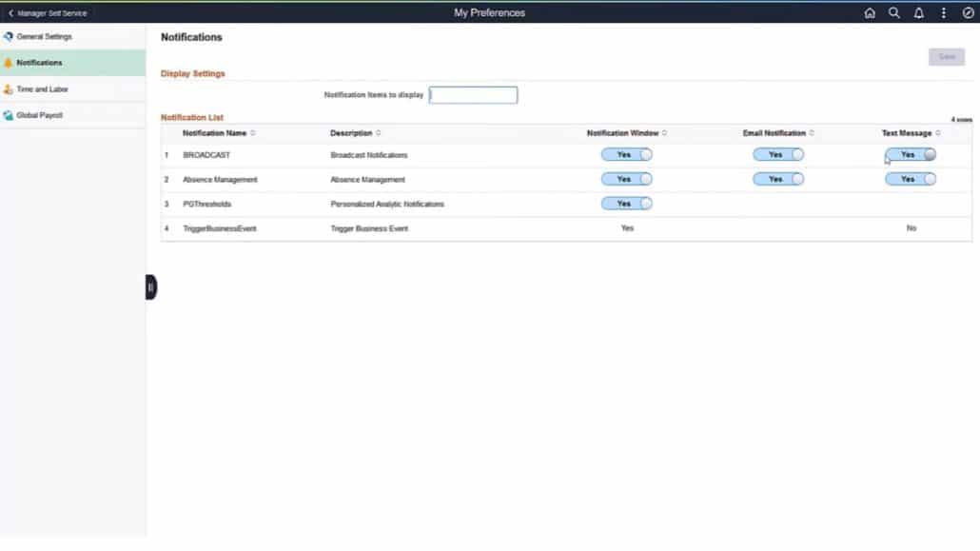Open the Notifications bell in the header

click(x=917, y=12)
